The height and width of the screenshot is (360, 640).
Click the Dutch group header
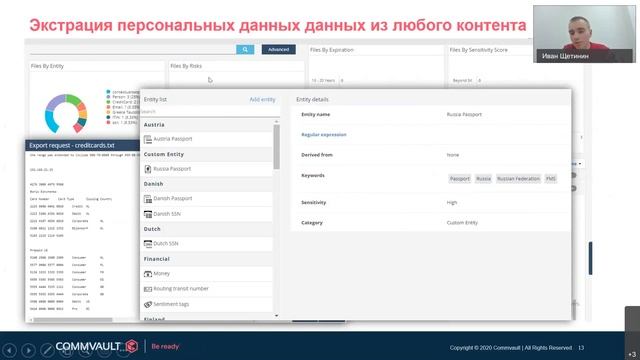pyautogui.click(x=206, y=229)
